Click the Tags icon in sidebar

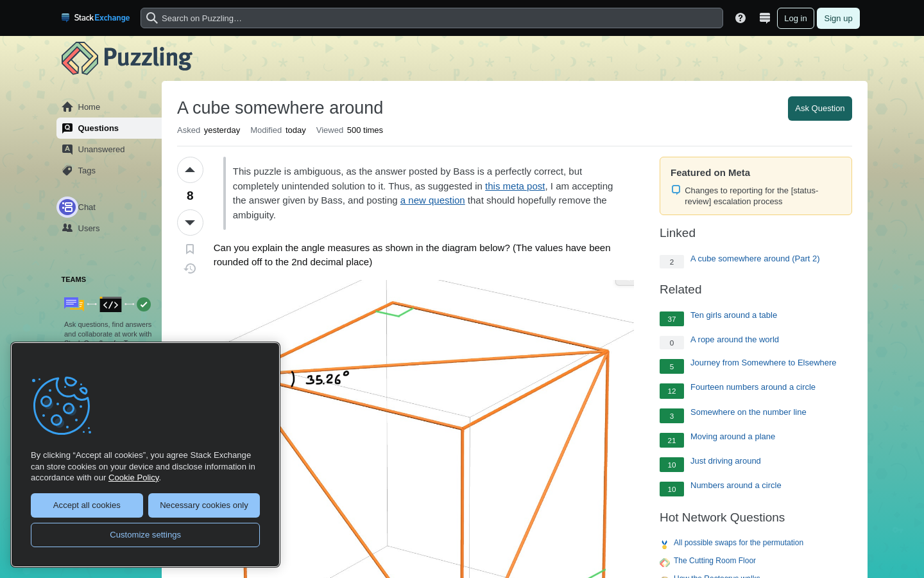pyautogui.click(x=67, y=170)
